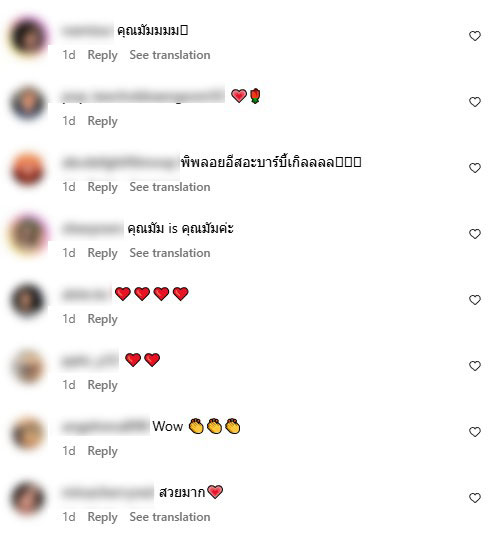See translation of 'คุณมัม is คุณมัมค่ะ' comment
This screenshot has width=490, height=543.
[x=170, y=253]
